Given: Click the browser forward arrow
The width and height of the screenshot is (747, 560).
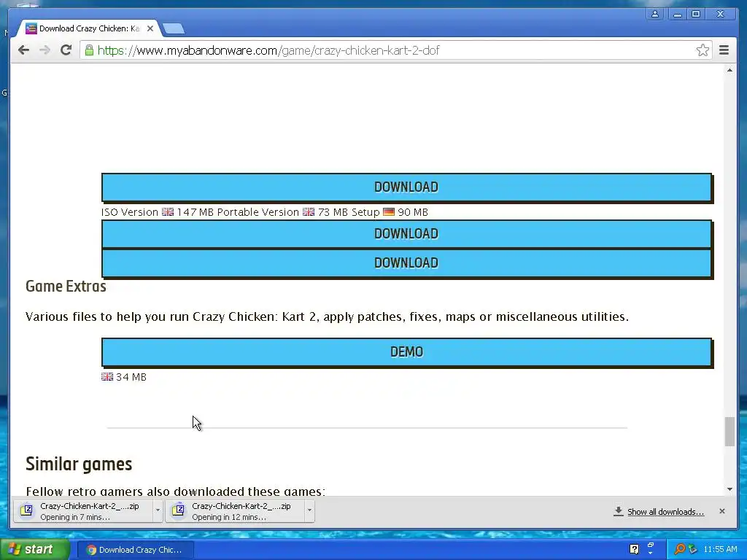Looking at the screenshot, I should (44, 50).
